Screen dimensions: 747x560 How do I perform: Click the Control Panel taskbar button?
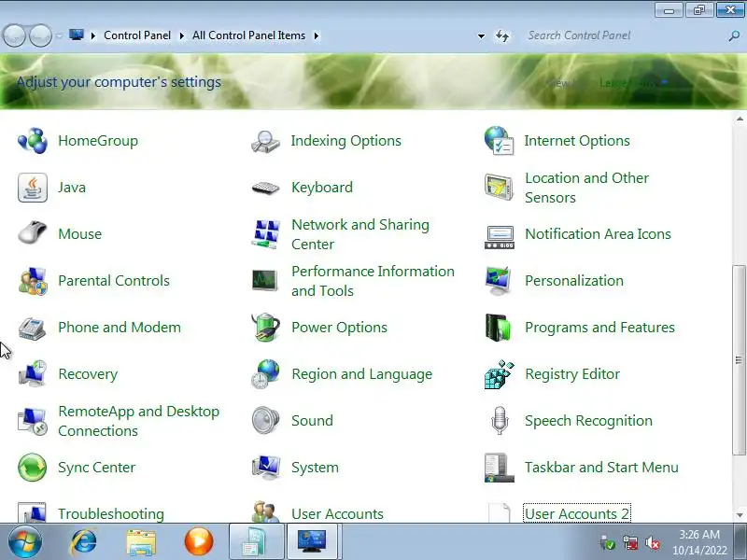pos(312,541)
